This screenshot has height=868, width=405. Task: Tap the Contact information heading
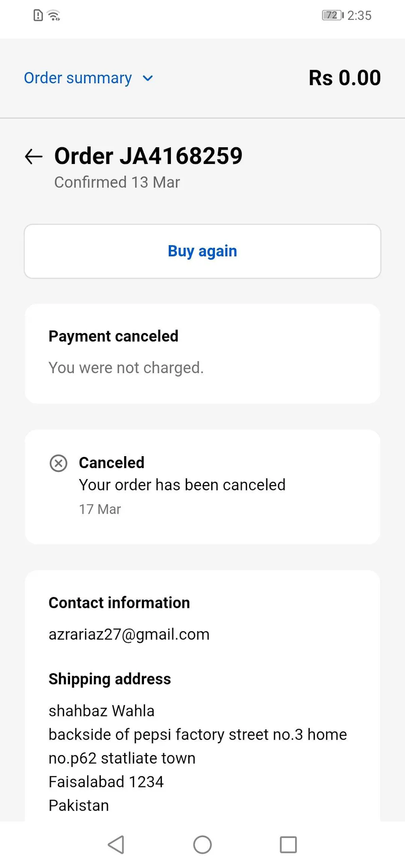pyautogui.click(x=119, y=603)
